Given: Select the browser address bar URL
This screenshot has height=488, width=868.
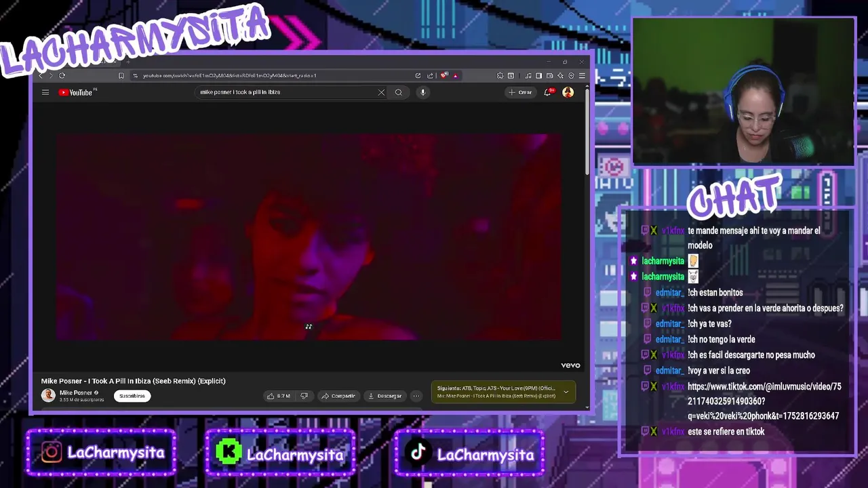Looking at the screenshot, I should point(229,75).
